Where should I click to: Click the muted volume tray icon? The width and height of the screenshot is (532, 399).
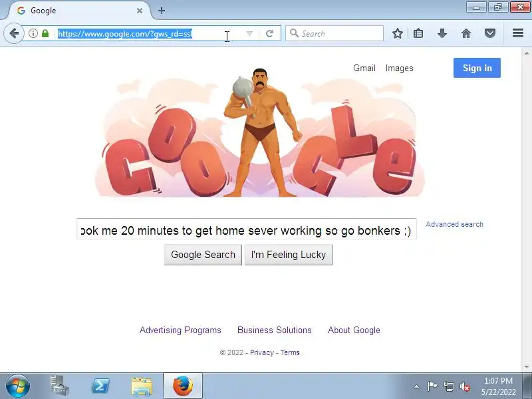pos(464,386)
